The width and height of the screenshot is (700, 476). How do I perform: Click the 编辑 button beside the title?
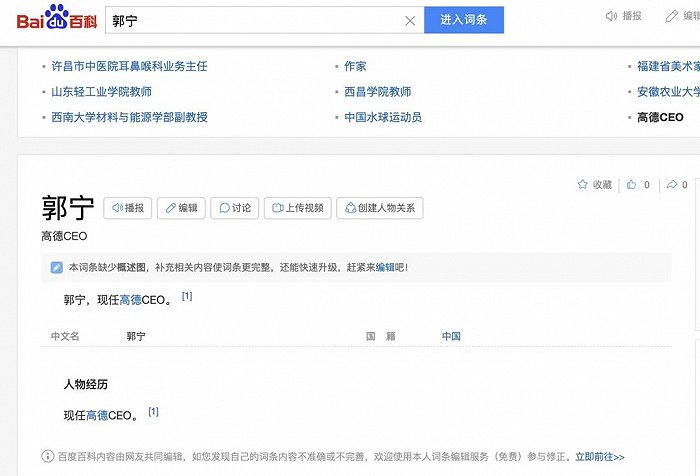pos(181,208)
